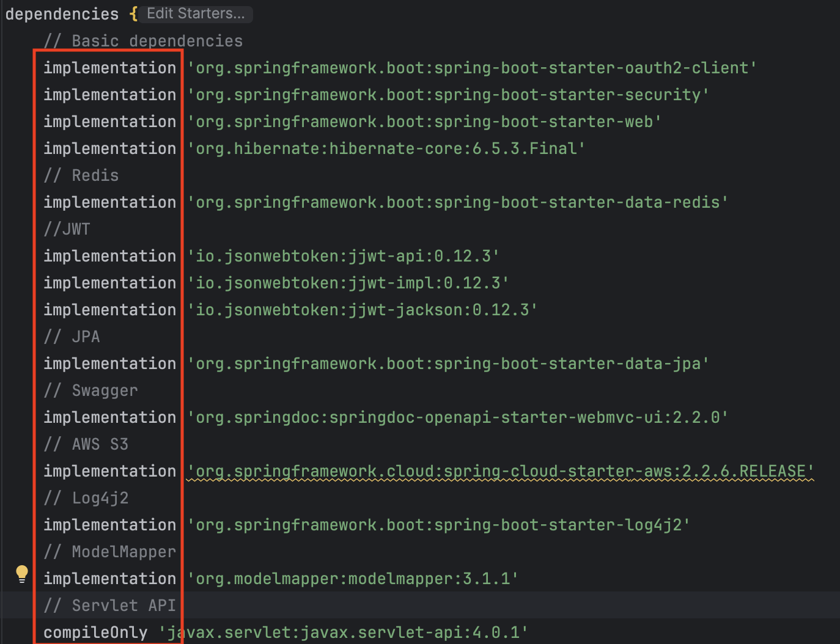Click the modelmapper:3.1.1 dependency string

(x=352, y=579)
